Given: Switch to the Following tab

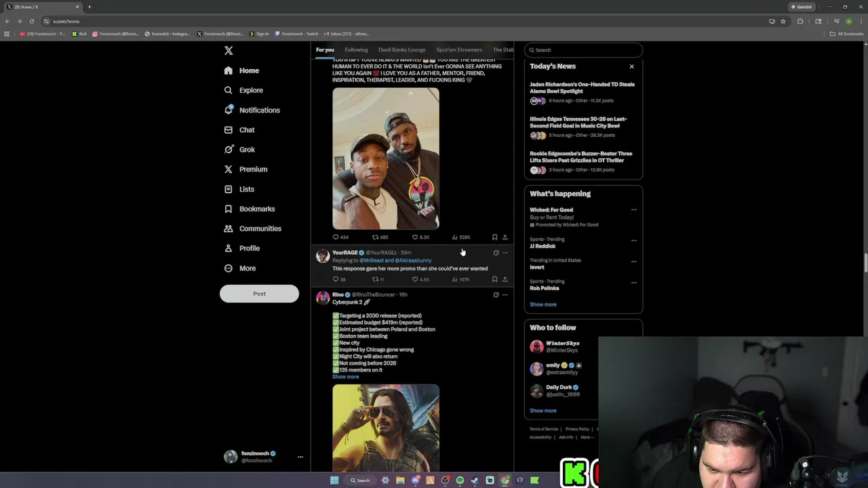Looking at the screenshot, I should click(x=356, y=49).
